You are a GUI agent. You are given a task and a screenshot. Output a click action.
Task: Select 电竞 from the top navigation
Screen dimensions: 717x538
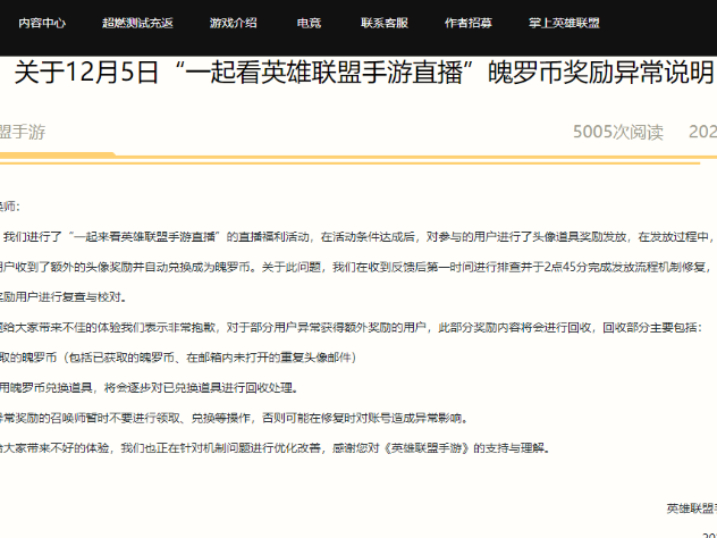click(x=309, y=23)
